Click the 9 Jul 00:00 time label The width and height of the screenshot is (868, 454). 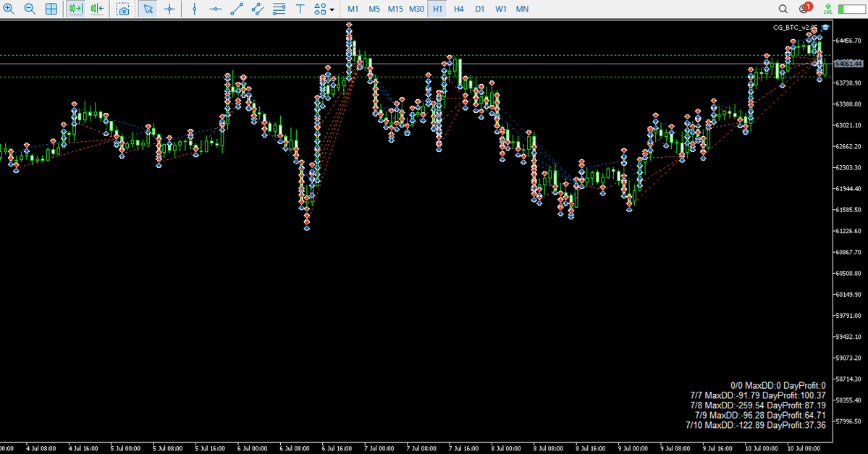[633, 448]
